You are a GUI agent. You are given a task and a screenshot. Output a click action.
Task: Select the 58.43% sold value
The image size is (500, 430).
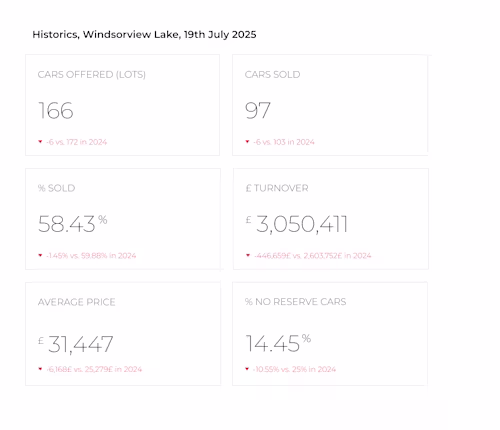click(x=73, y=223)
